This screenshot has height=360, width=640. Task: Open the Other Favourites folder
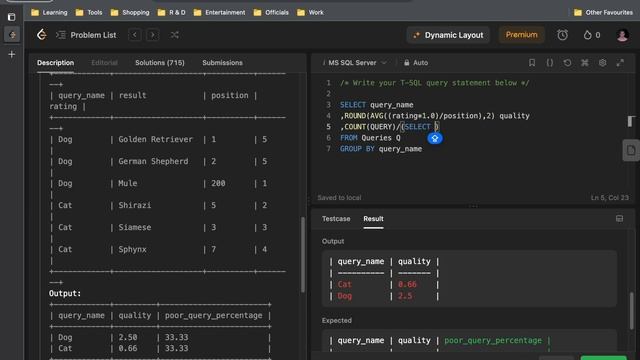[603, 13]
